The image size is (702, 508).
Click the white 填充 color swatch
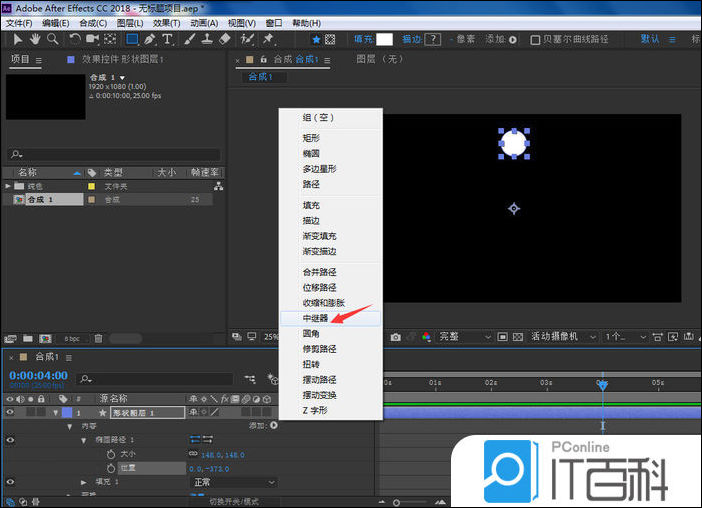click(384, 39)
